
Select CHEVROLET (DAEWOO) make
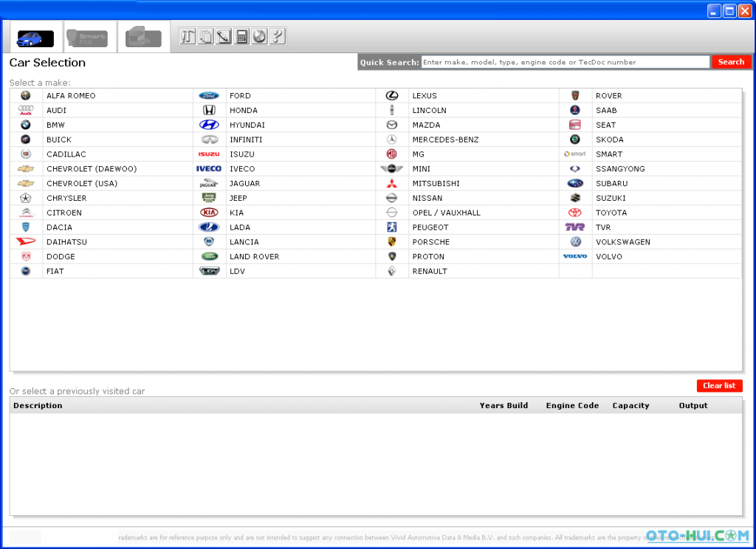click(92, 169)
